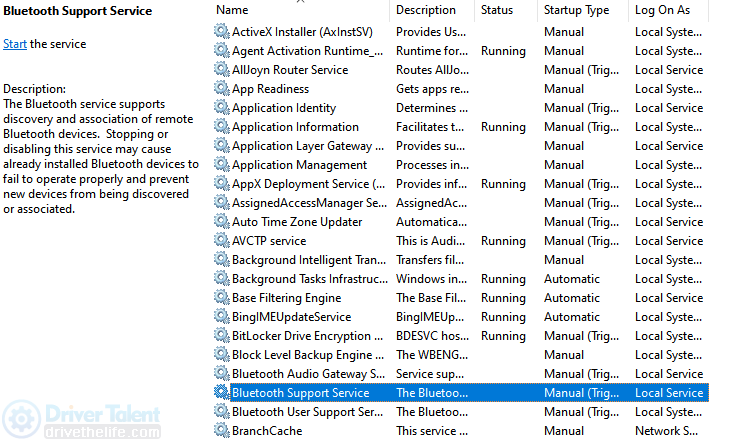Click the AVCTP service gear icon
732x440 pixels.
[x=221, y=241]
